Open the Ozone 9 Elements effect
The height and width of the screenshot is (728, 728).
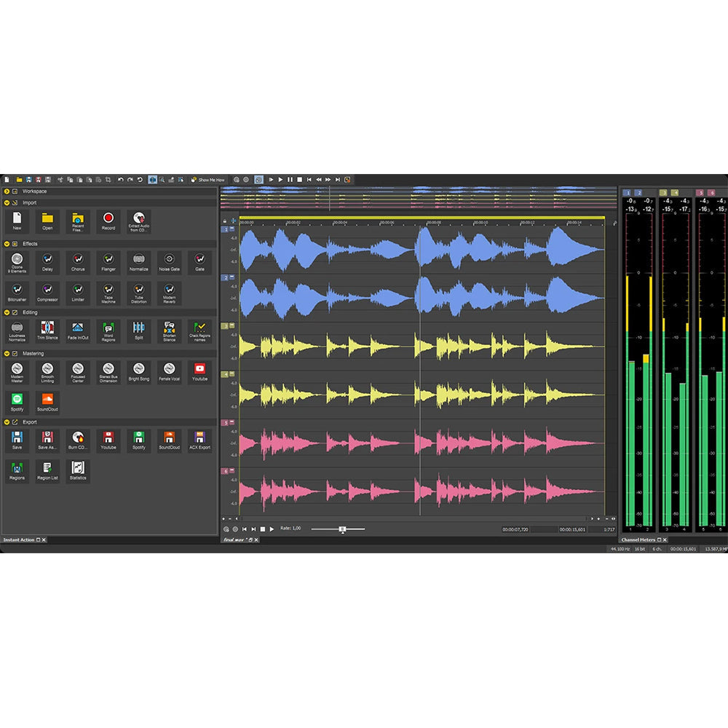[17, 263]
